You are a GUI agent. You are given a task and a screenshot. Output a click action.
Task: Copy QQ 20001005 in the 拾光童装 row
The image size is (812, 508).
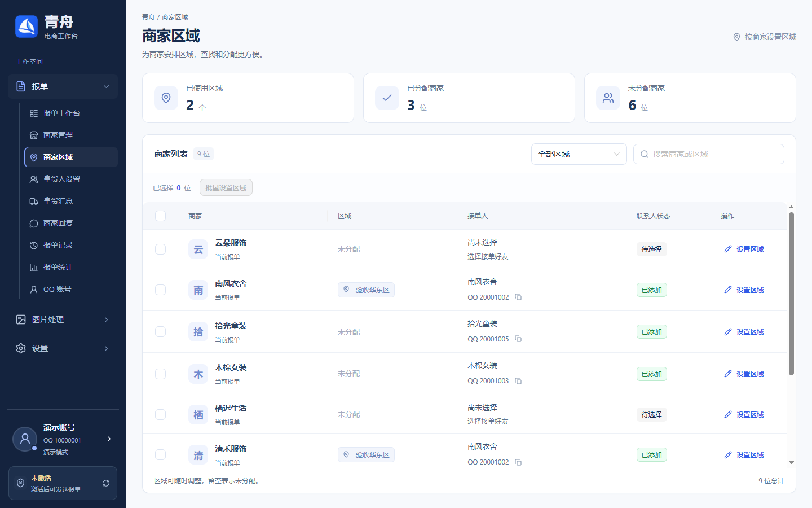(518, 339)
